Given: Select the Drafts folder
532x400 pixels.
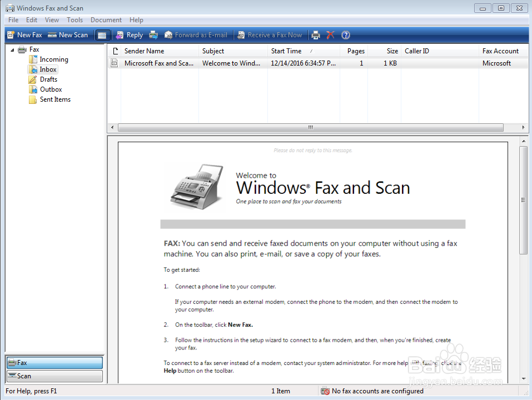Looking at the screenshot, I should [x=48, y=79].
